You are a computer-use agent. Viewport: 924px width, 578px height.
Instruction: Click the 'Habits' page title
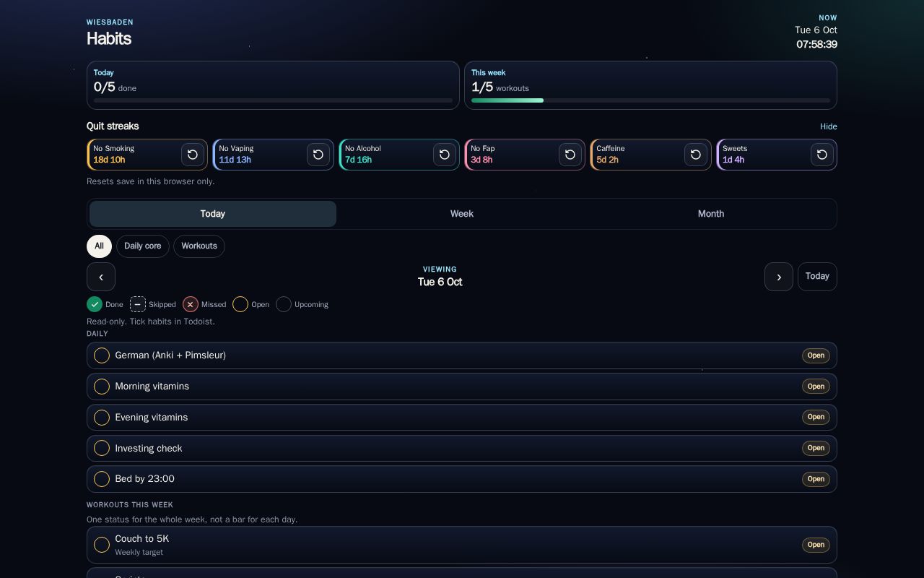[x=109, y=39]
